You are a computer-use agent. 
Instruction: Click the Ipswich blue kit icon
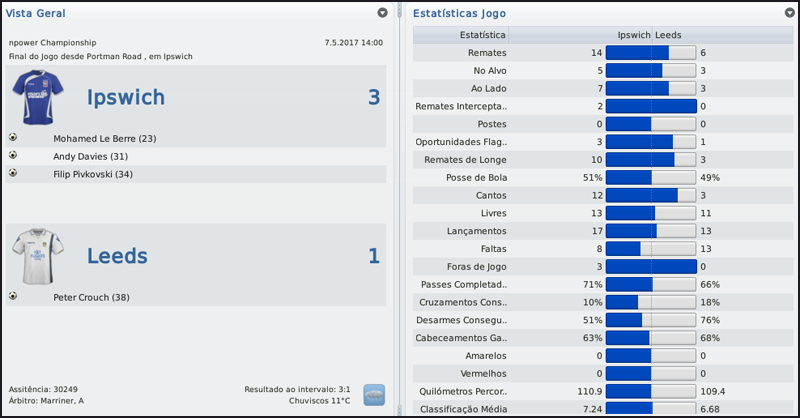39,96
